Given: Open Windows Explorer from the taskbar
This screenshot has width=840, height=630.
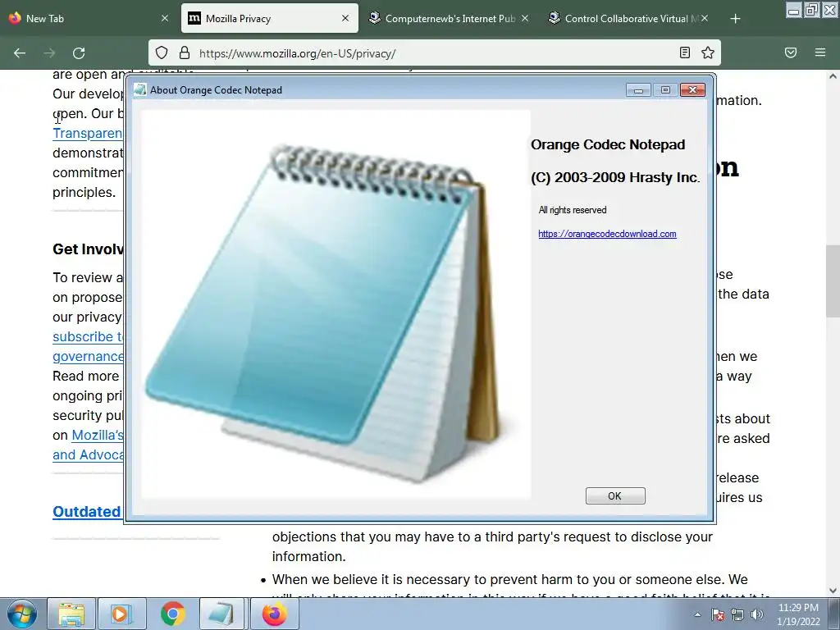Looking at the screenshot, I should point(72,614).
